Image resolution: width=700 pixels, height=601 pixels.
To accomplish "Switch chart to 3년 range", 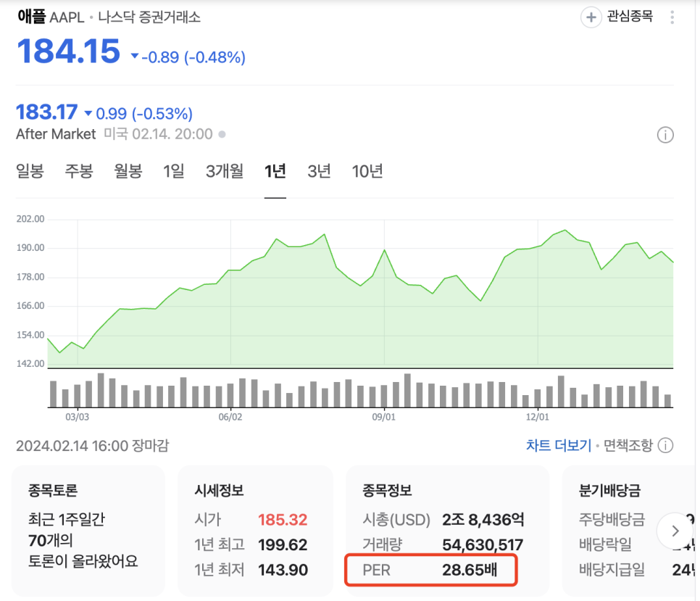I will coord(319,171).
